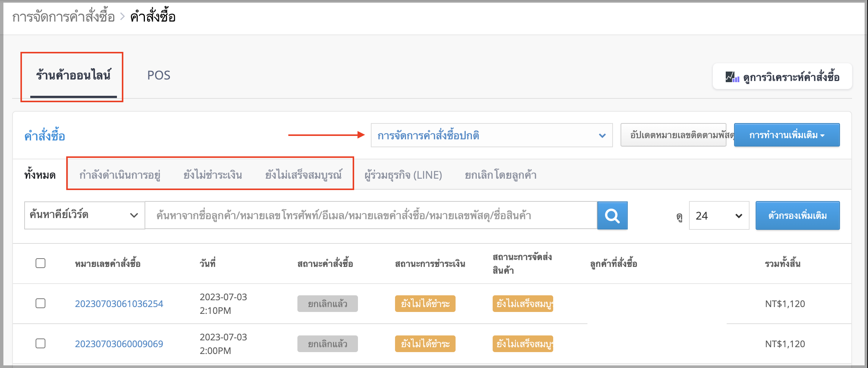868x368 pixels.
Task: Click the สถานะการชำระเงิน column header
Action: tap(430, 264)
